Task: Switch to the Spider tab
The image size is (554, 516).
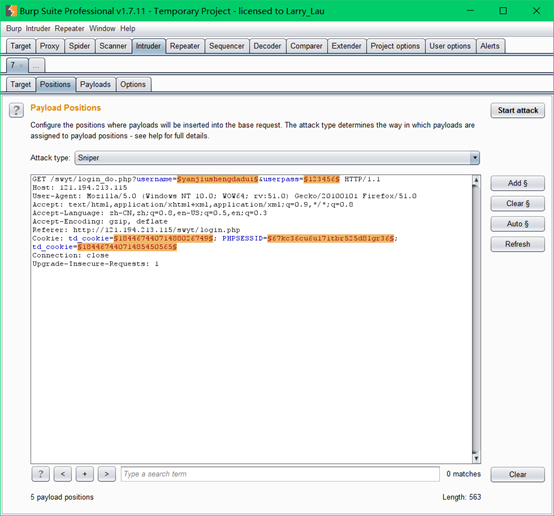Action: pyautogui.click(x=79, y=46)
